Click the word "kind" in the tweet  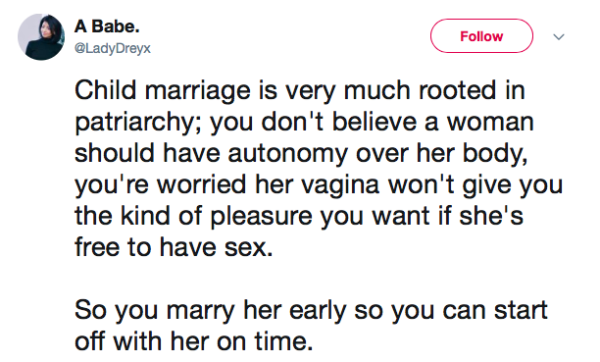coord(145,216)
